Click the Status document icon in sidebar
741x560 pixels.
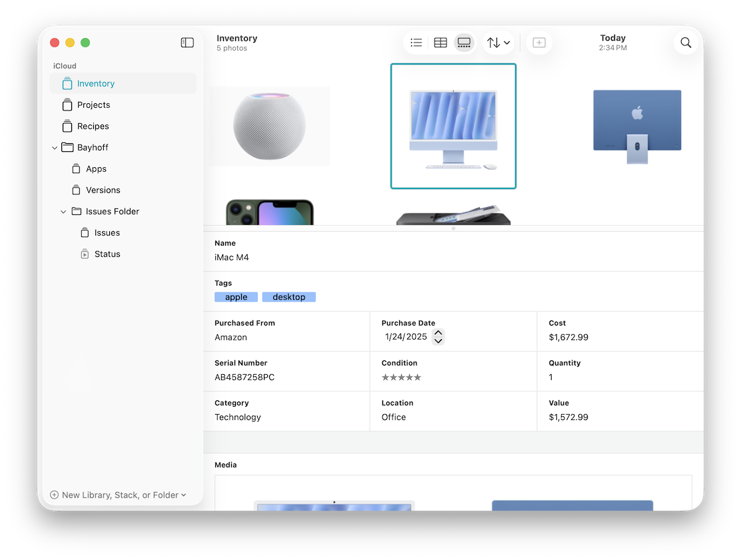click(x=84, y=254)
